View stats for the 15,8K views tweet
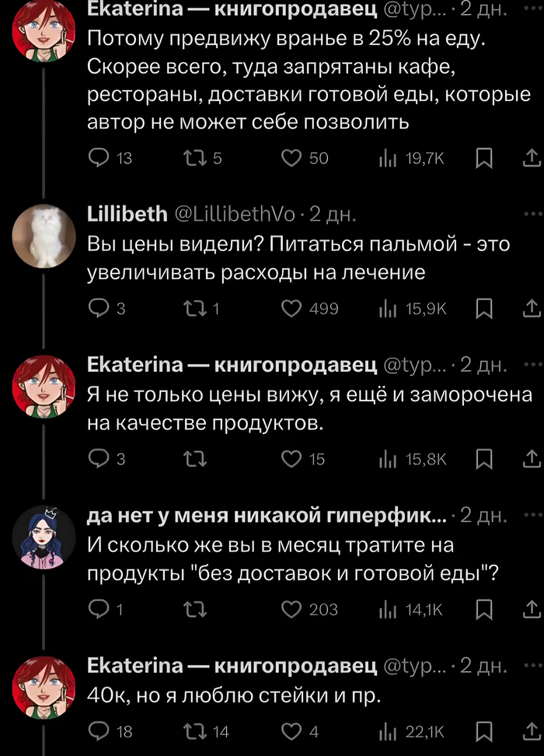 point(413,460)
